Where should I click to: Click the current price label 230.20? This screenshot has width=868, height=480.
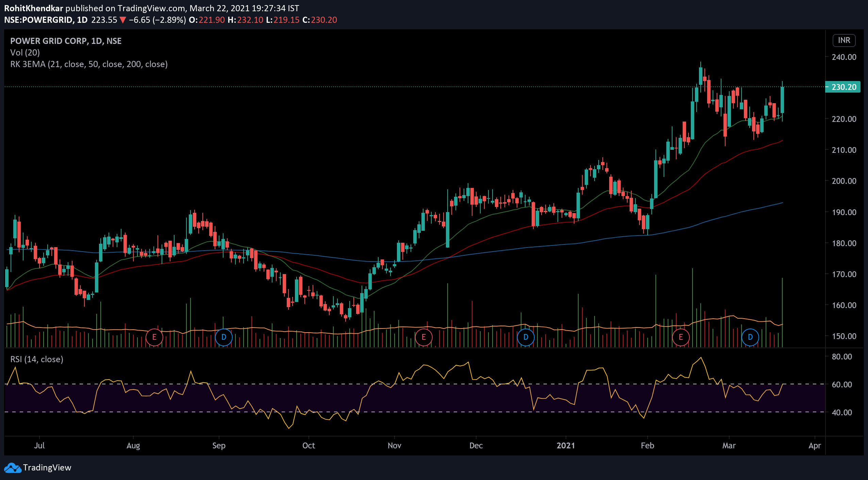coord(844,87)
